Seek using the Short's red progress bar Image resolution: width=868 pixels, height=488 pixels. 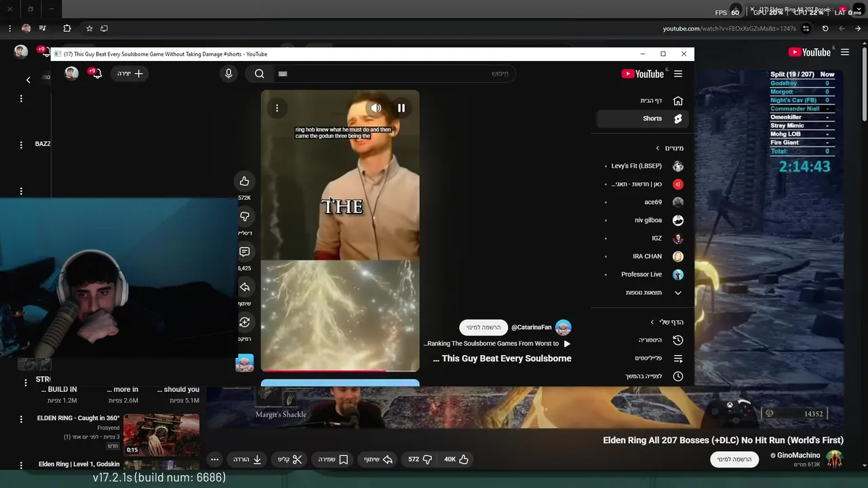[340, 371]
